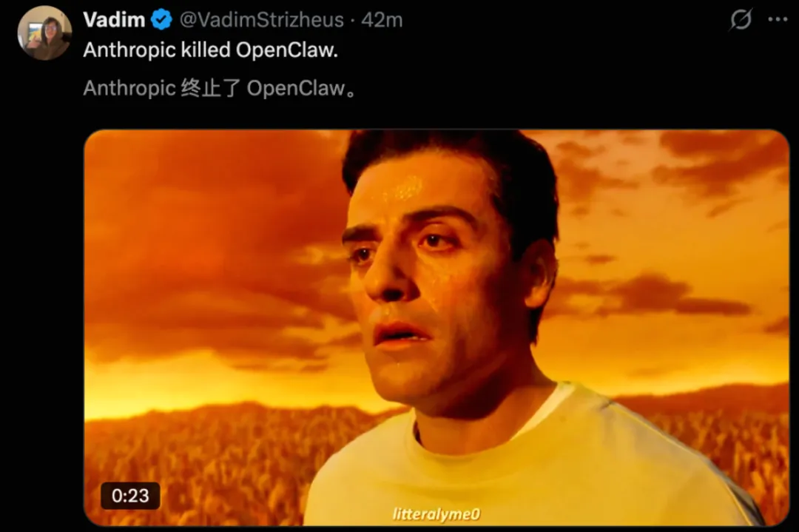799x532 pixels.
Task: Open the three-dot more options menu
Action: tap(778, 20)
